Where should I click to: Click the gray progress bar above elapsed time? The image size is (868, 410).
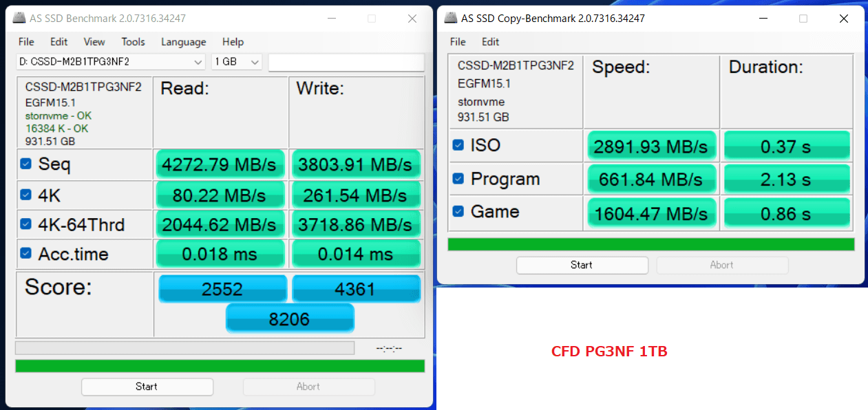tap(184, 348)
